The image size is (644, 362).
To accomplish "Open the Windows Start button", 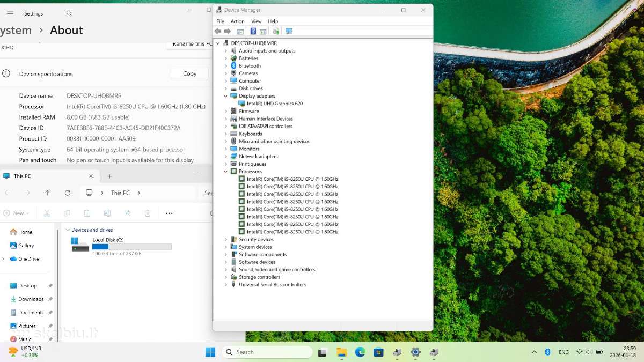I will click(210, 352).
